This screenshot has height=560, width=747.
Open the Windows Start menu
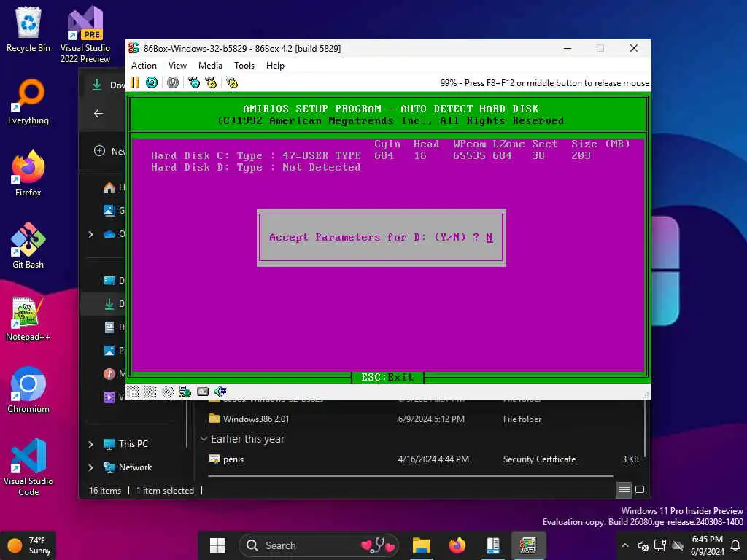click(x=217, y=545)
